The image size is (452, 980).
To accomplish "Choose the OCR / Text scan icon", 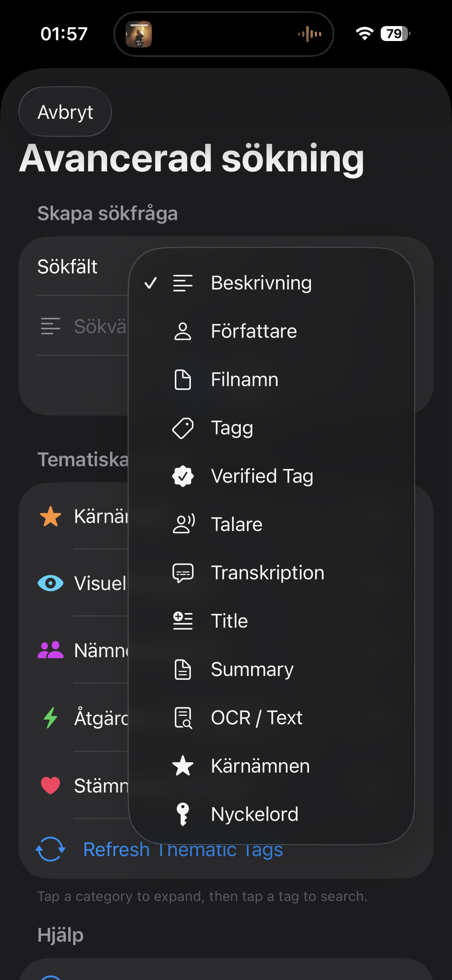I will click(183, 718).
